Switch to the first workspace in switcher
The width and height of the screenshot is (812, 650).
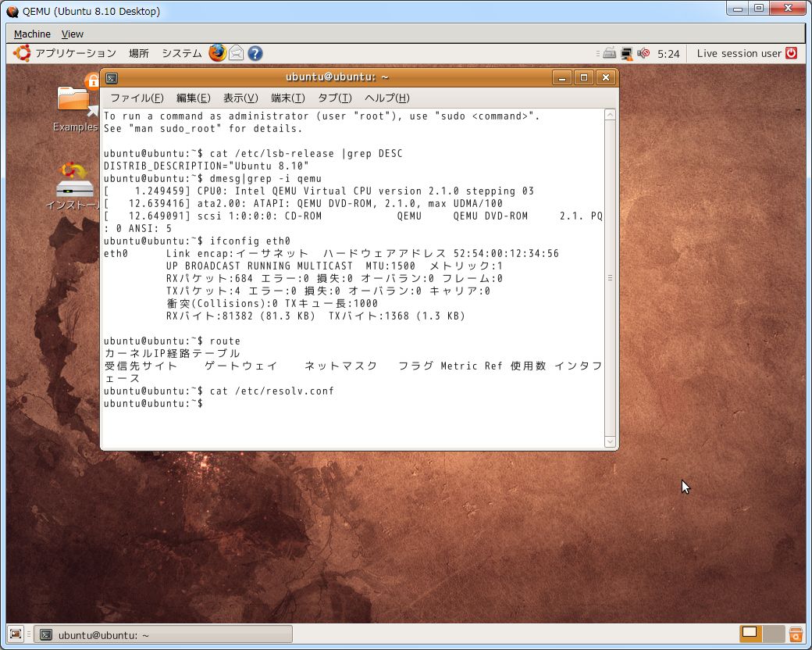pyautogui.click(x=750, y=634)
